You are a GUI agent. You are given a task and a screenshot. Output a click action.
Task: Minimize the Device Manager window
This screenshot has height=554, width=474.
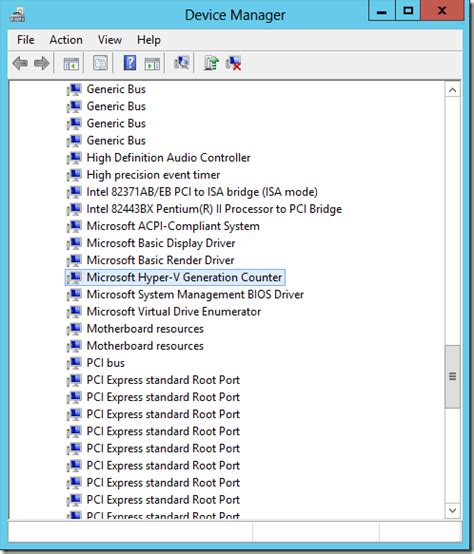click(x=381, y=11)
